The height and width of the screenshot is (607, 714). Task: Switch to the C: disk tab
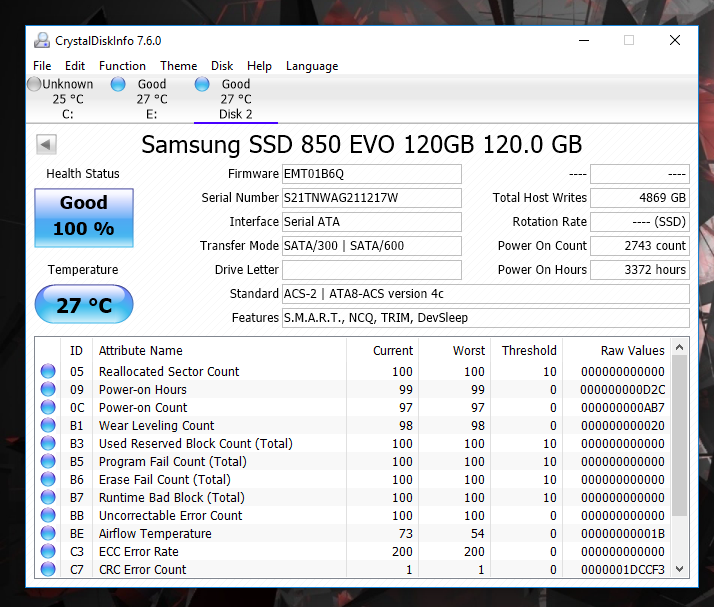click(68, 99)
